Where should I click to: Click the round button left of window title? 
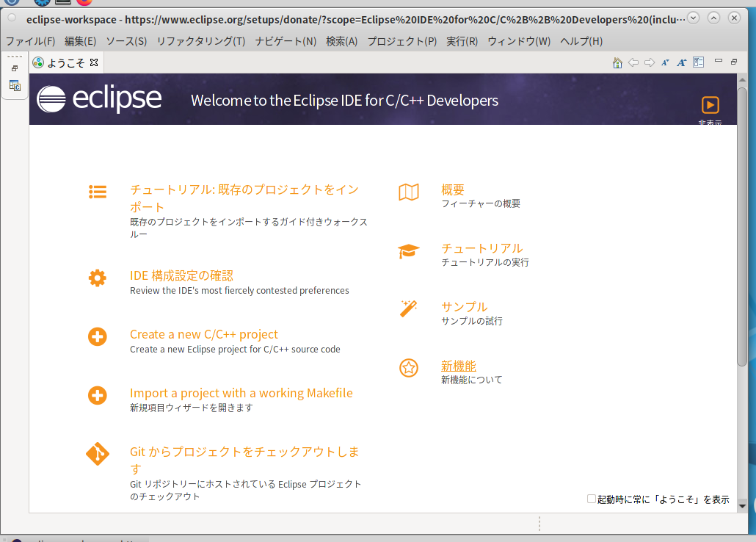[12, 18]
